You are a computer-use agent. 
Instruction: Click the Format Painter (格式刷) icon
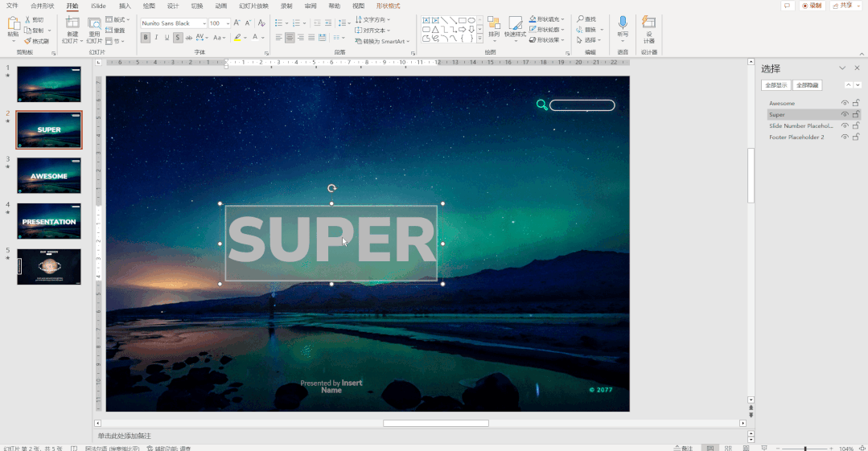(27, 41)
